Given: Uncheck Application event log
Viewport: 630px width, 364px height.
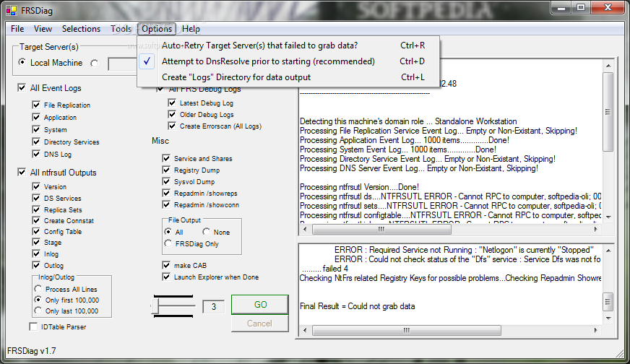Looking at the screenshot, I should pos(36,117).
